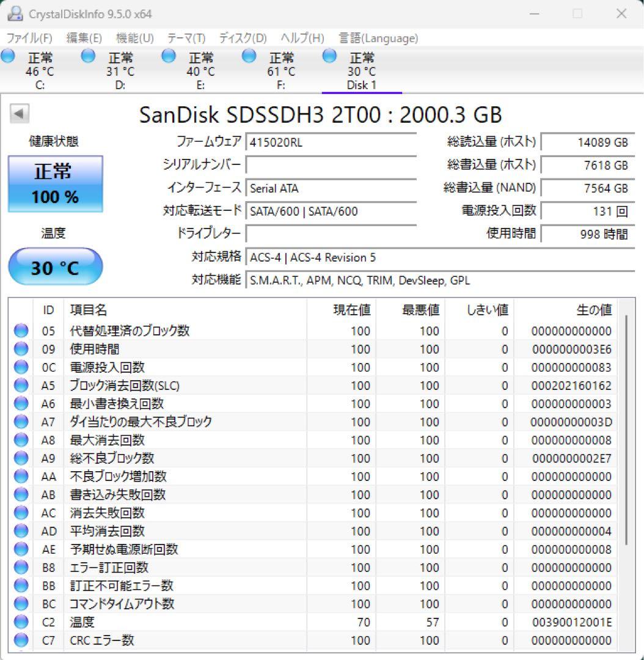The width and height of the screenshot is (644, 660).
Task: Click the 30 °C temperature gauge
Action: click(x=55, y=266)
